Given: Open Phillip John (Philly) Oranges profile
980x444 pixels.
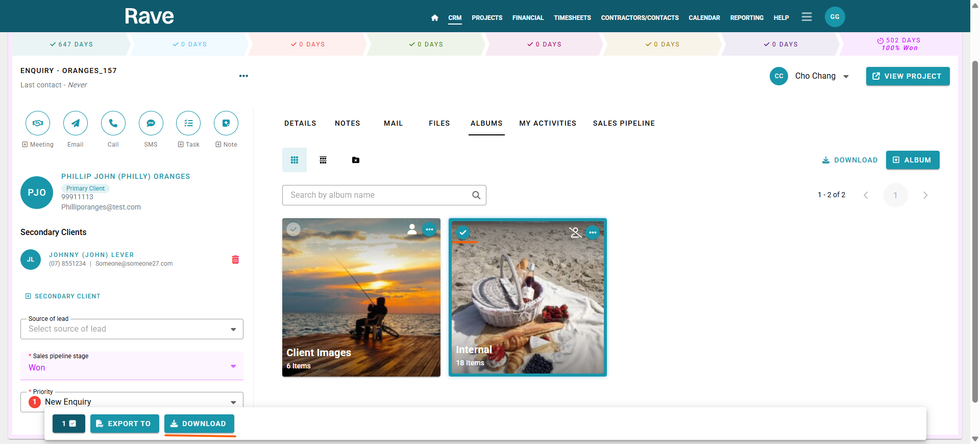Looking at the screenshot, I should tap(126, 176).
